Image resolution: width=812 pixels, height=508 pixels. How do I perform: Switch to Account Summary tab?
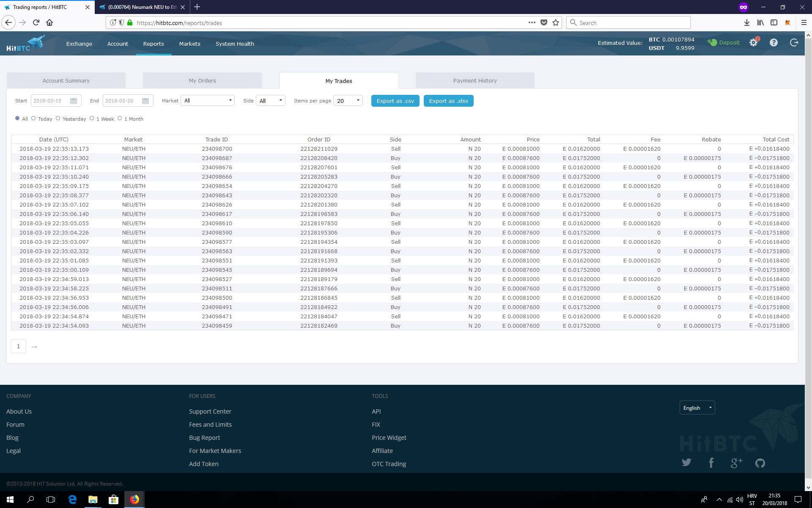[66, 80]
